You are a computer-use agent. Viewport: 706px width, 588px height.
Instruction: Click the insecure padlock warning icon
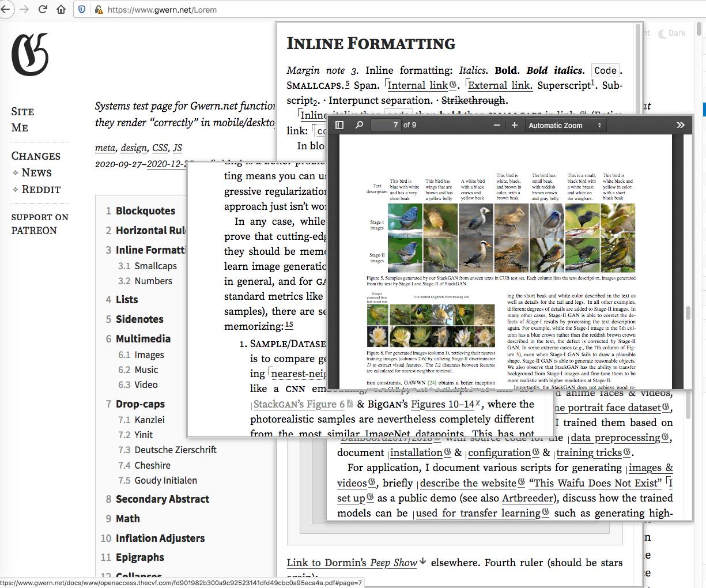99,10
